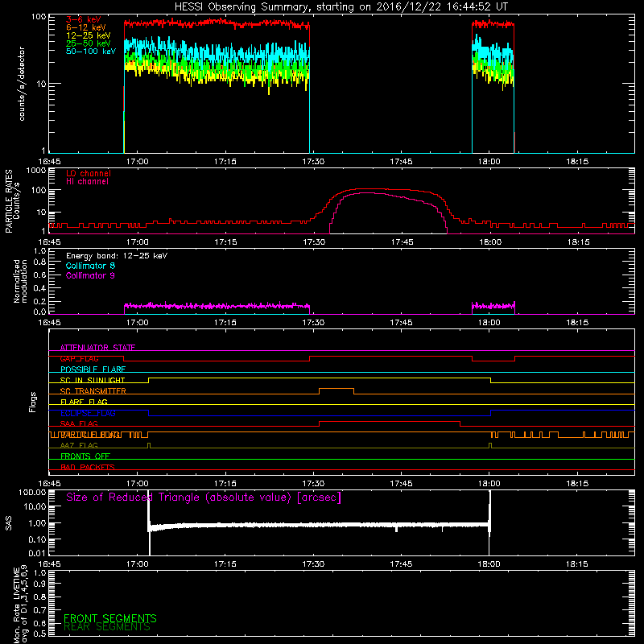644x644 pixels.
Task: Select the 25-50 keV legend entry
Action: pyautogui.click(x=89, y=43)
